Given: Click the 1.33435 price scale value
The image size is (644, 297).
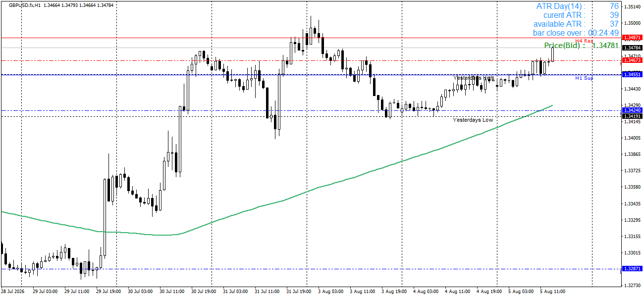Looking at the screenshot, I should tap(633, 203).
